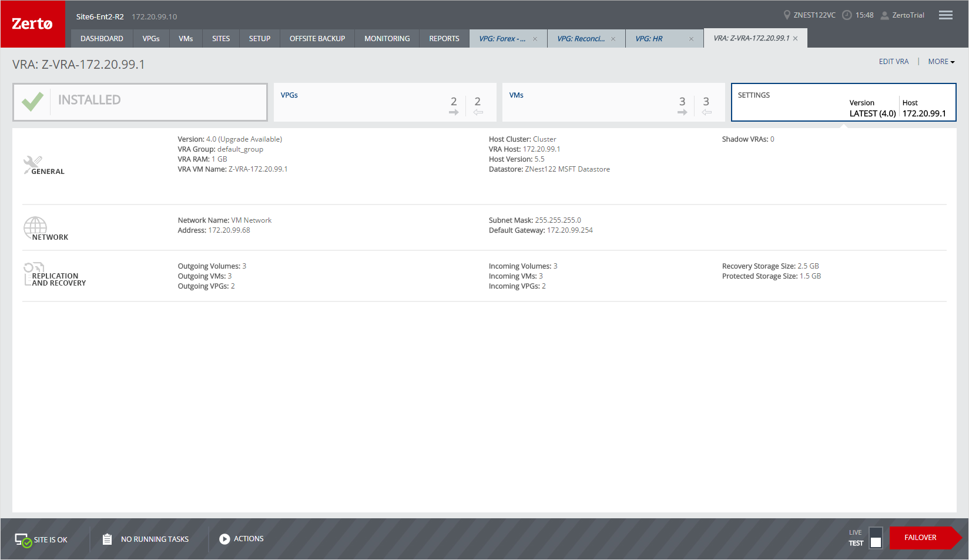Open the VPGs summary card
The height and width of the screenshot is (560, 969).
click(x=385, y=102)
